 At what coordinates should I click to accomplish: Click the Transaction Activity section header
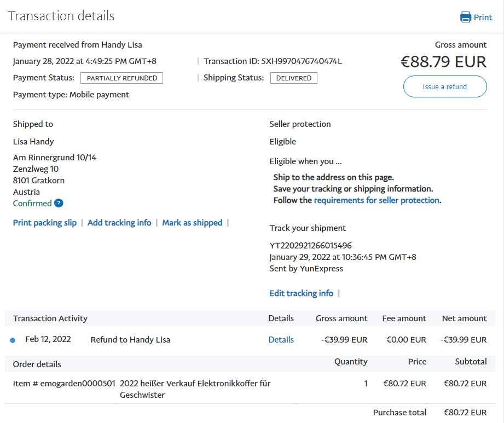tap(50, 318)
